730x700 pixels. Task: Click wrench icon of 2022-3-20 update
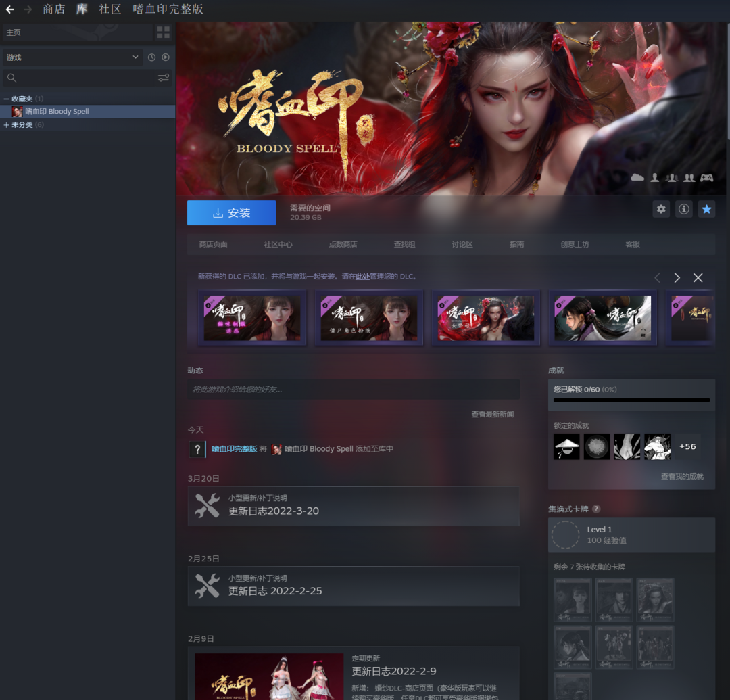tap(208, 506)
